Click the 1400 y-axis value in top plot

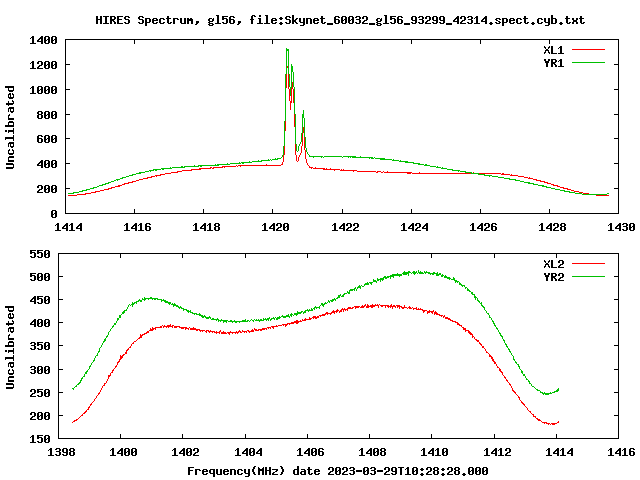[43, 40]
